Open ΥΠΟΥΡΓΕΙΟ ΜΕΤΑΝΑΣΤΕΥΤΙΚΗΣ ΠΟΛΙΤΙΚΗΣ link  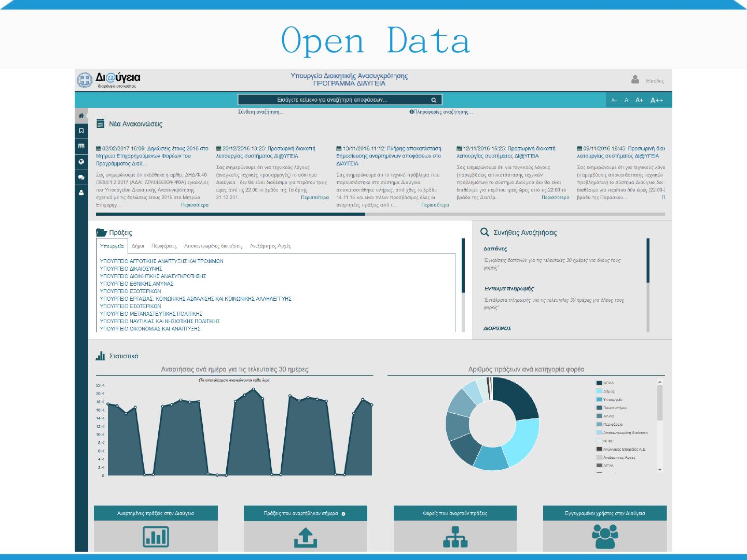coord(151,314)
